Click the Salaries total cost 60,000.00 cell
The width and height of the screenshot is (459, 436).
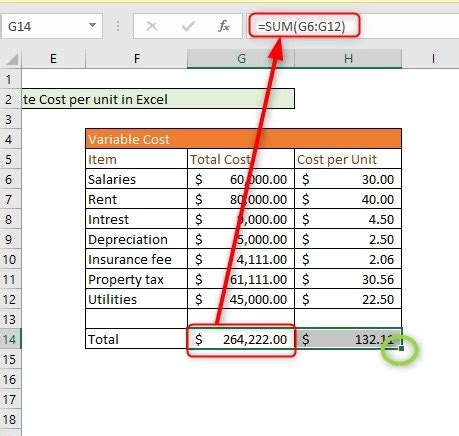point(241,179)
